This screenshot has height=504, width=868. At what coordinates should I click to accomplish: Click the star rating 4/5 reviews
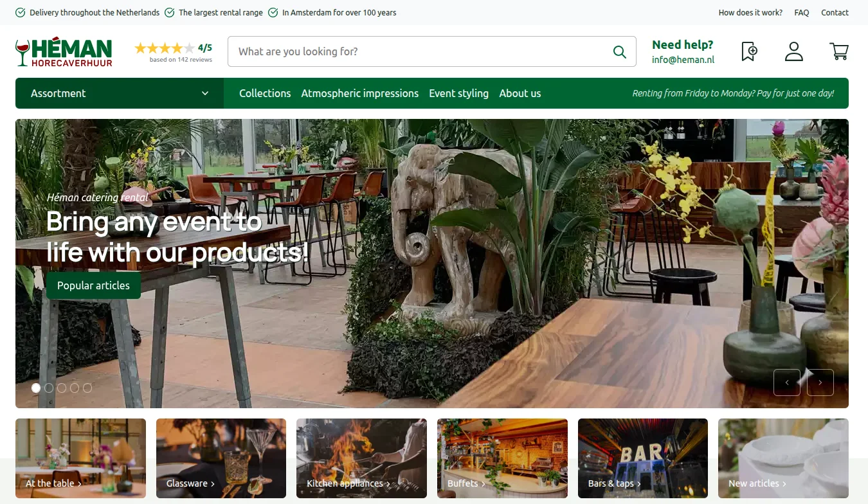pos(173,48)
